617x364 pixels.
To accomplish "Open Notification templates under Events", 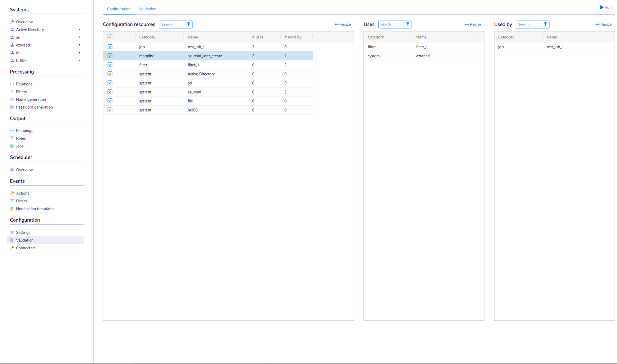I will pyautogui.click(x=35, y=209).
